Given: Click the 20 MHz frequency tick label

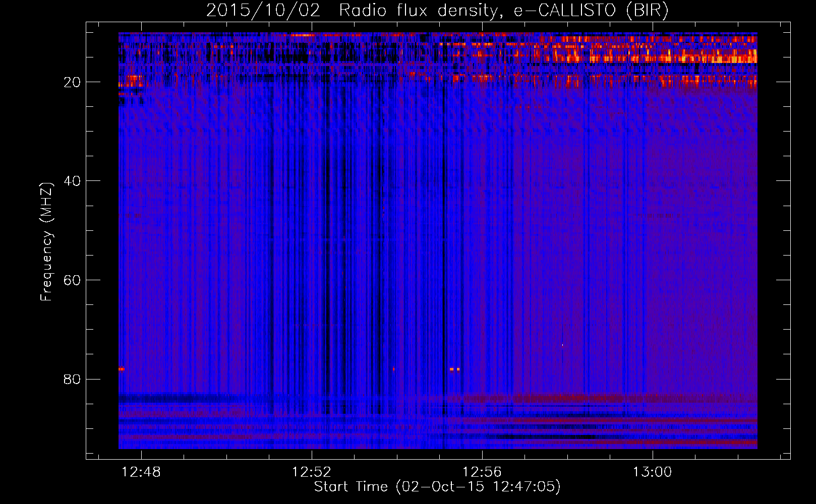Looking at the screenshot, I should click(x=72, y=82).
